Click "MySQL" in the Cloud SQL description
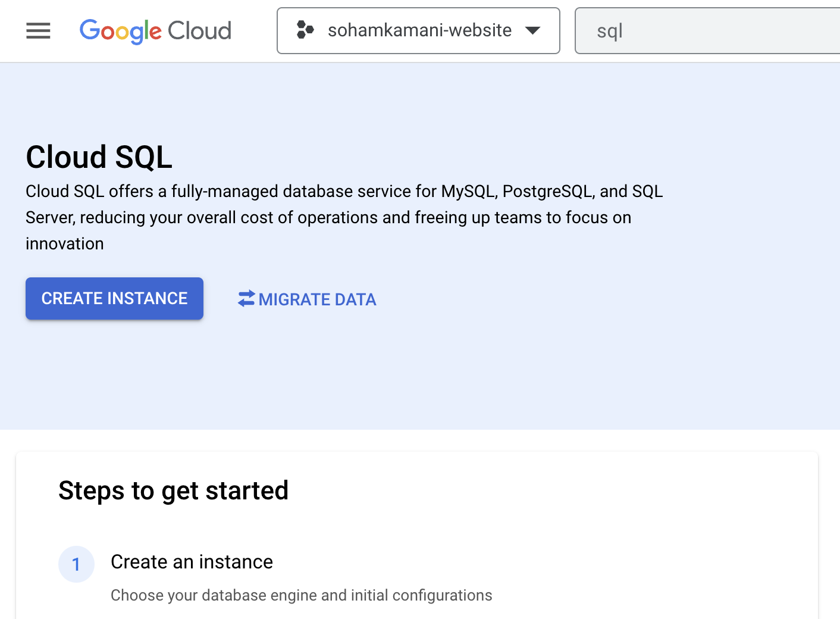840x619 pixels. pos(468,191)
